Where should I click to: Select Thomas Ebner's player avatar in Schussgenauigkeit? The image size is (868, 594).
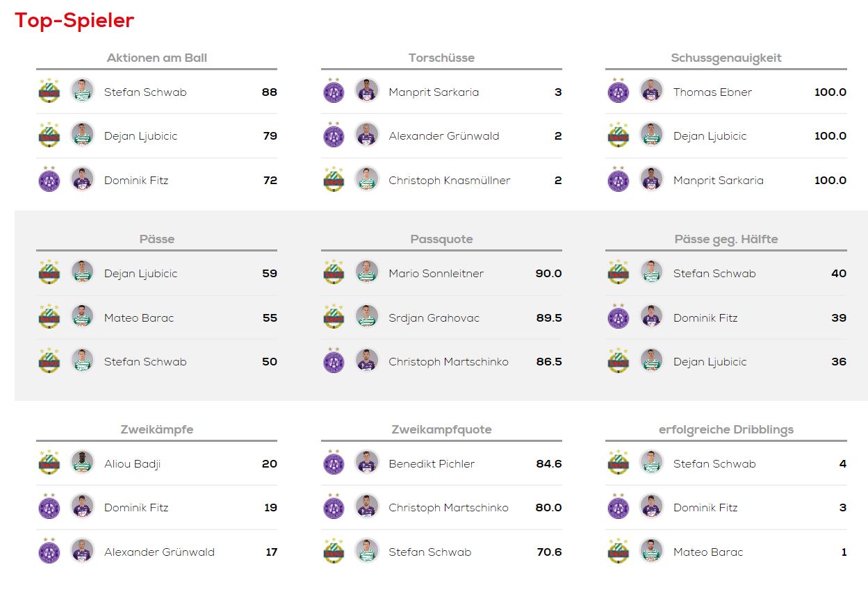(x=651, y=92)
